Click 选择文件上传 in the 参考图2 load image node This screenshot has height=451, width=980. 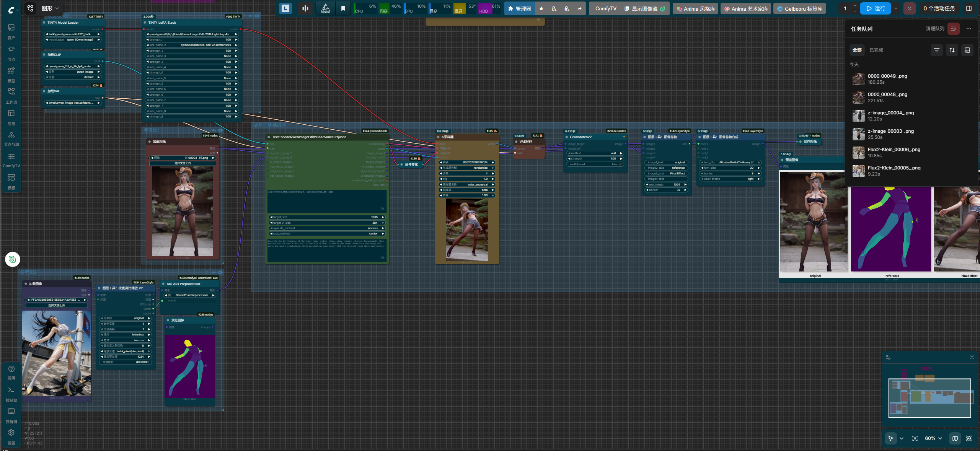click(57, 306)
